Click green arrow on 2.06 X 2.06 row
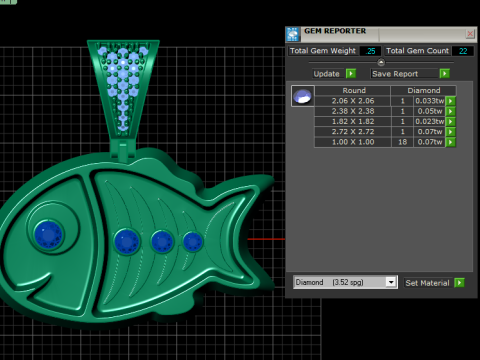The image size is (480, 360). [x=451, y=101]
